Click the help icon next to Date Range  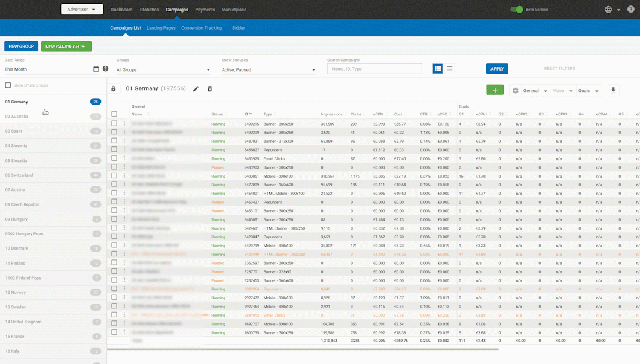tap(106, 69)
